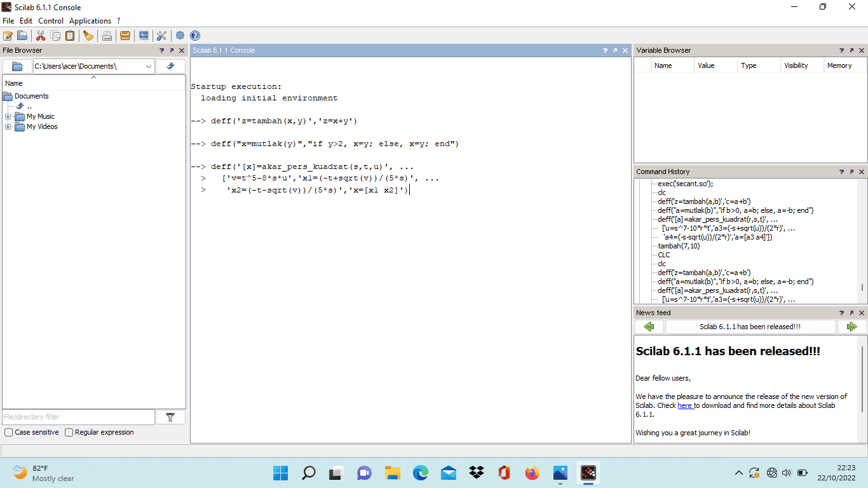Show hidden system tray icons chevron
The image size is (868, 488).
click(738, 473)
